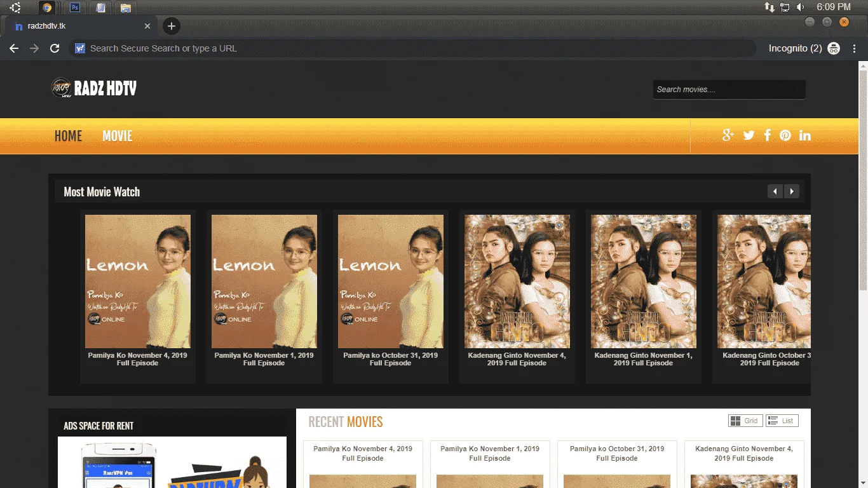The image size is (868, 488).
Task: Go forward in browser history
Action: (x=34, y=48)
